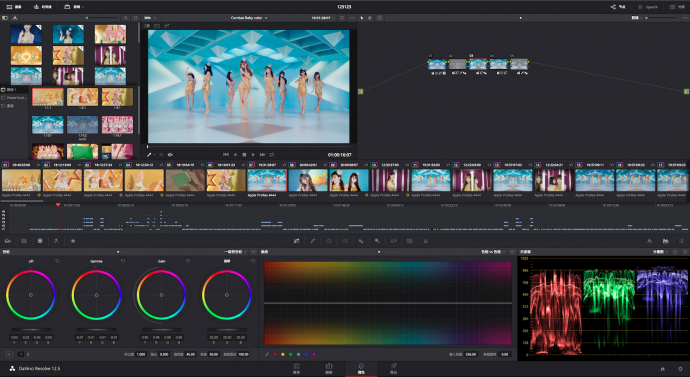Switch to the Media page tab
The image size is (690, 377).
pos(297,369)
